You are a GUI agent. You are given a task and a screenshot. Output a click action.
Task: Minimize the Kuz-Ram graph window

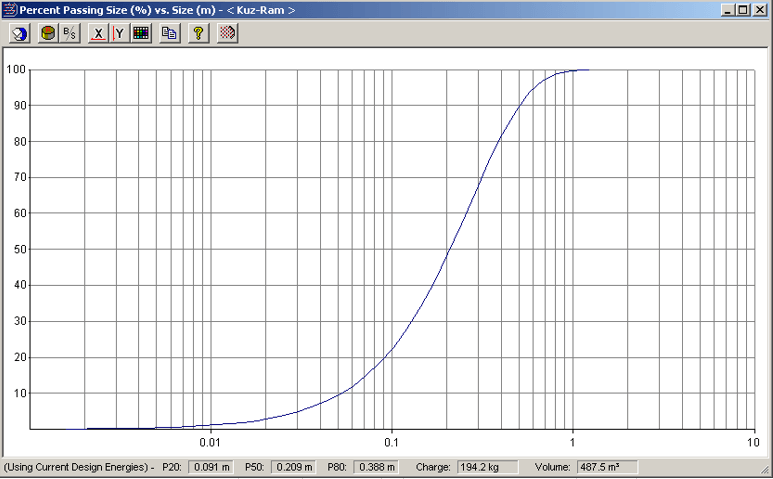[727, 10]
